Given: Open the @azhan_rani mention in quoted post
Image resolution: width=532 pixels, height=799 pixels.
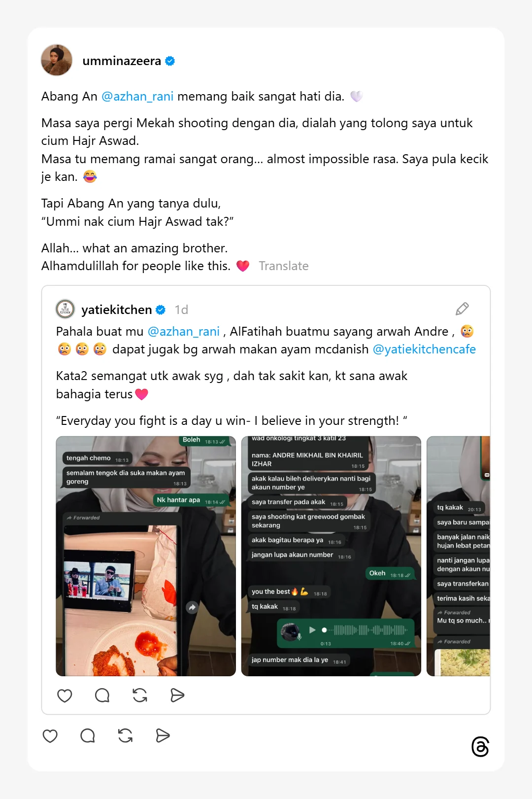Looking at the screenshot, I should coord(184,332).
